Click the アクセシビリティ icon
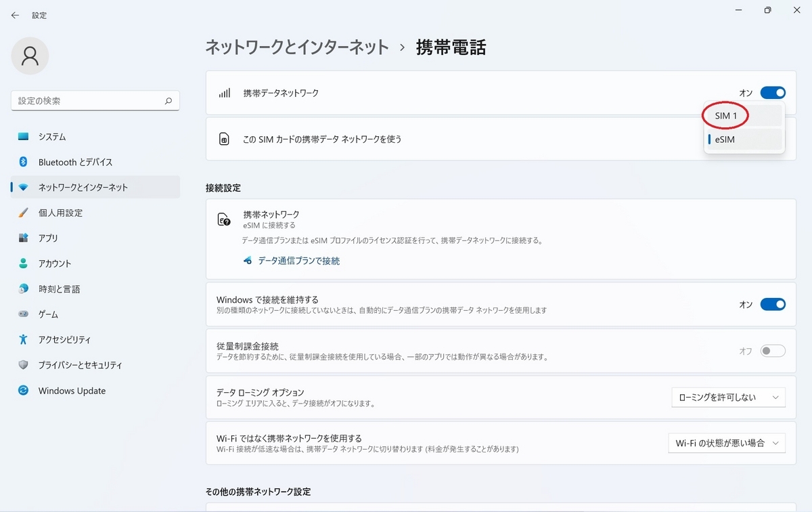 (x=24, y=340)
